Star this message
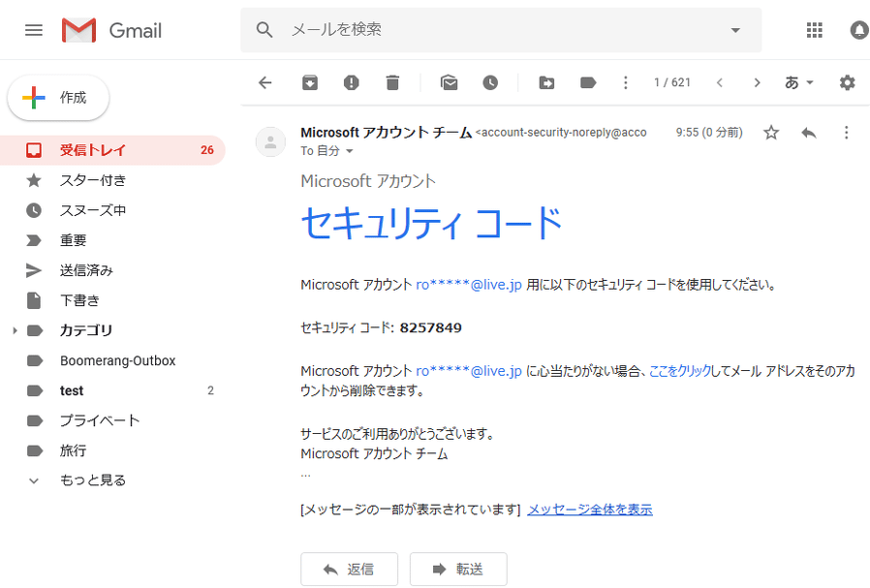 (770, 133)
